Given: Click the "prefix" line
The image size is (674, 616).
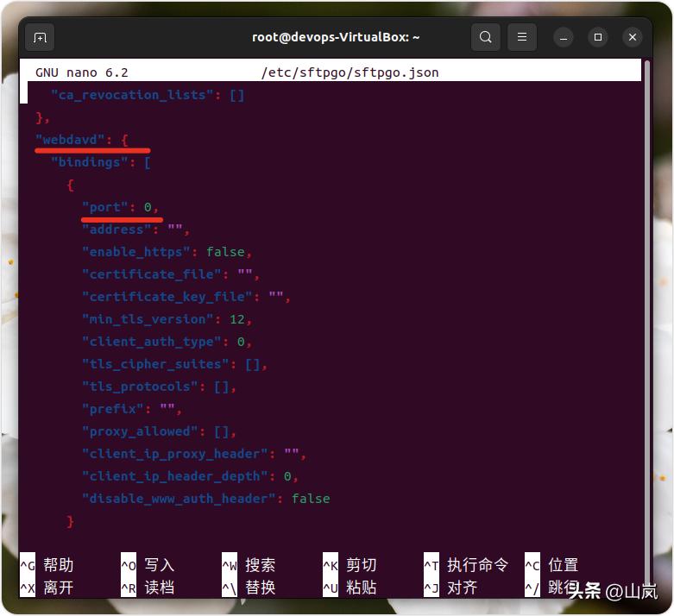Looking at the screenshot, I should pos(131,409).
